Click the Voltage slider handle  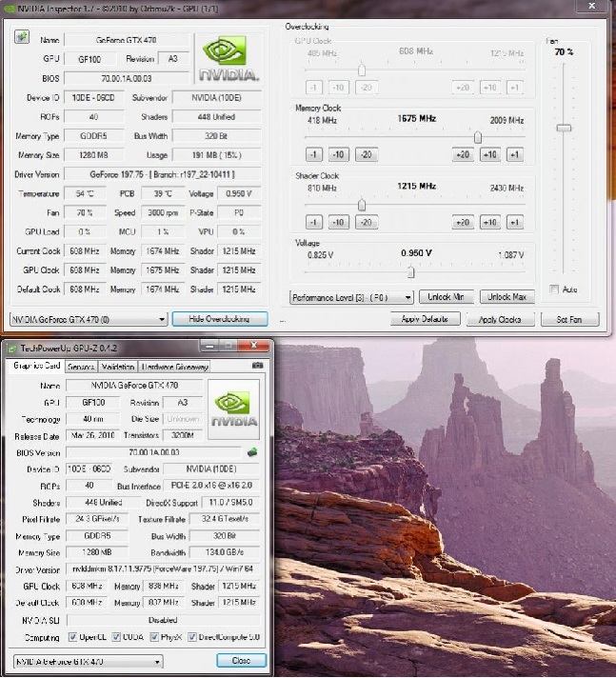pyautogui.click(x=411, y=272)
